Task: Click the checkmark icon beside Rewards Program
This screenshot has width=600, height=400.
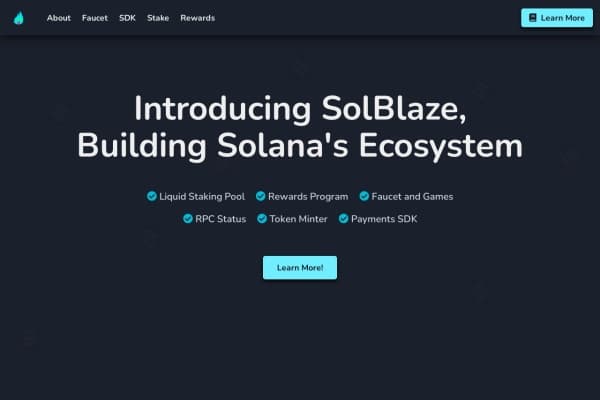Action: (x=260, y=196)
